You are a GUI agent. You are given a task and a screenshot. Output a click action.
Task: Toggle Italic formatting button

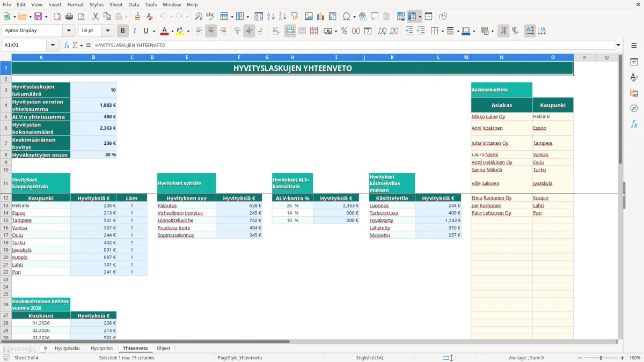tap(134, 31)
